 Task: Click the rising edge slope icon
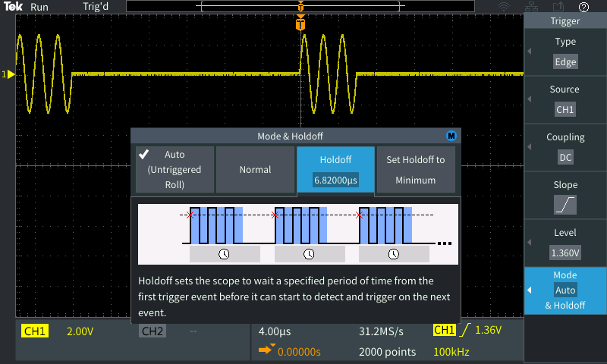pyautogui.click(x=565, y=205)
